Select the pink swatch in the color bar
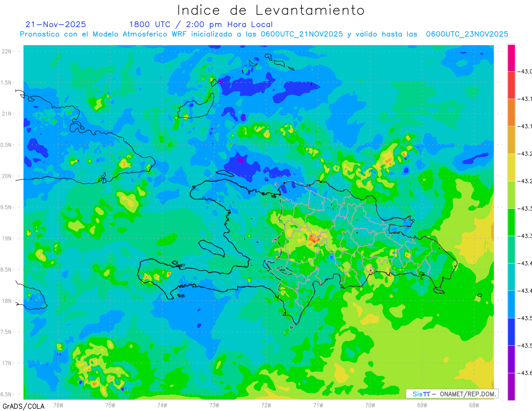The width and height of the screenshot is (532, 411). click(511, 58)
